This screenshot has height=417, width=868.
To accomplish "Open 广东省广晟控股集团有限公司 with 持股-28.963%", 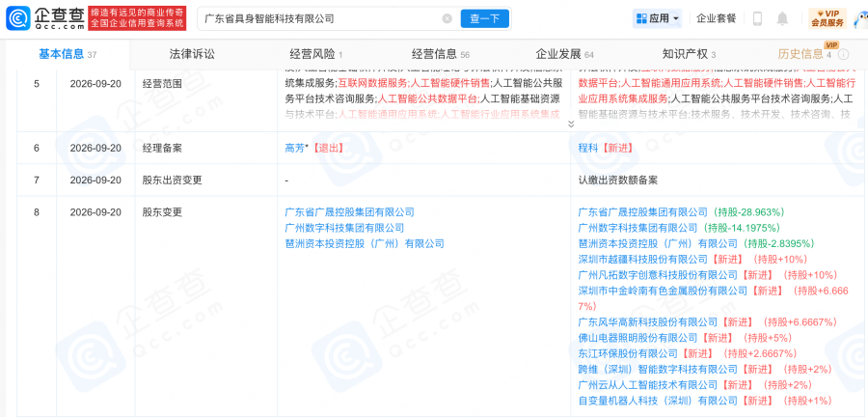I will (642, 212).
